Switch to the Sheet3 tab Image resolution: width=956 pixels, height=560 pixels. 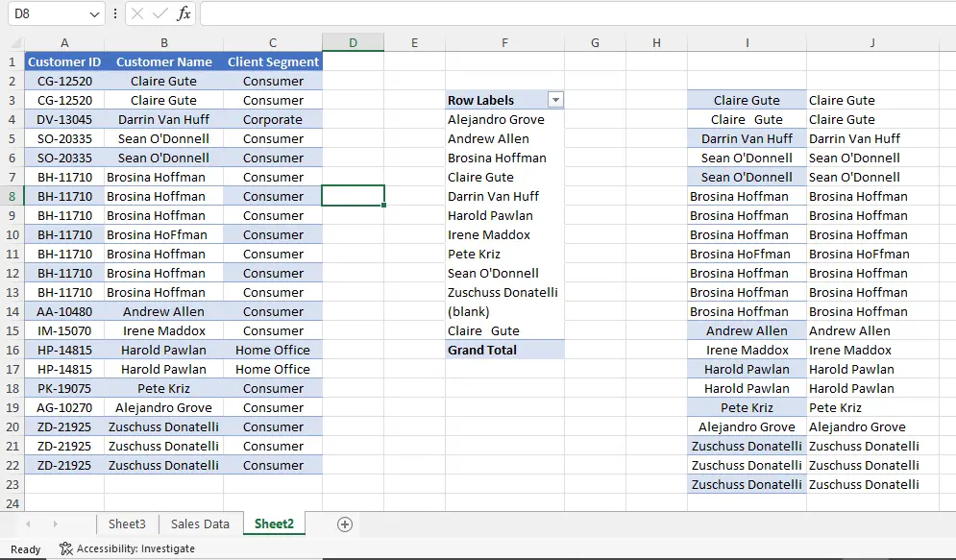pos(127,524)
